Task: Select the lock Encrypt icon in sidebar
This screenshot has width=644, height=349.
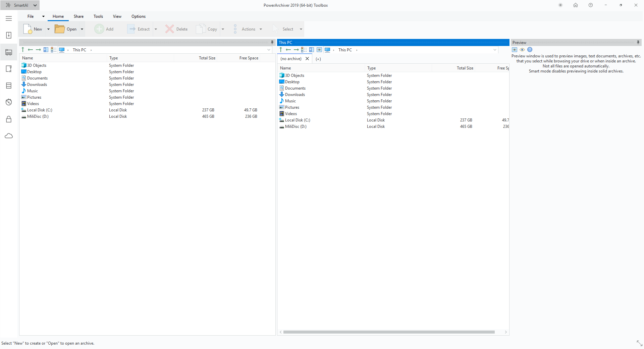Action: [x=9, y=119]
